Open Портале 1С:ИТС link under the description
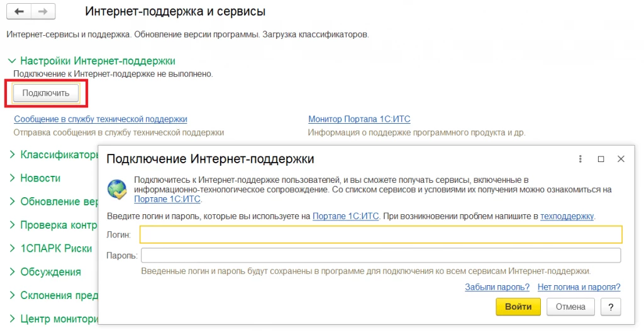The height and width of the screenshot is (331, 644). point(167,199)
